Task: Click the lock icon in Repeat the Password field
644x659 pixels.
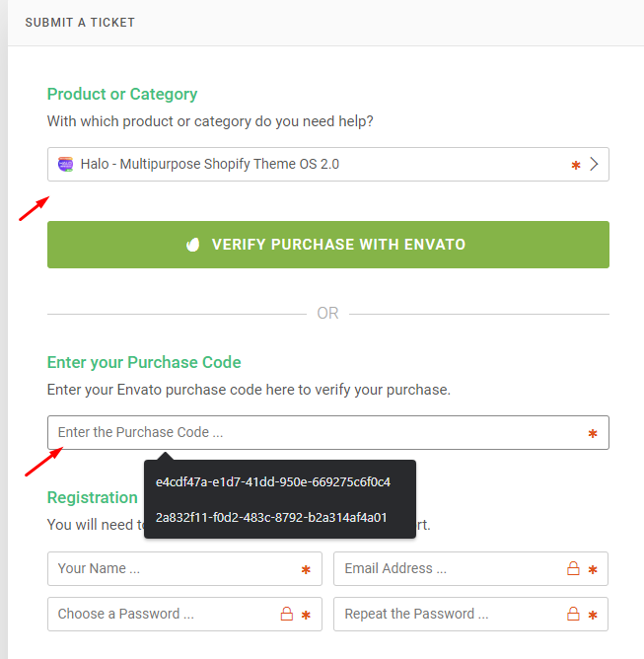Action: [573, 614]
